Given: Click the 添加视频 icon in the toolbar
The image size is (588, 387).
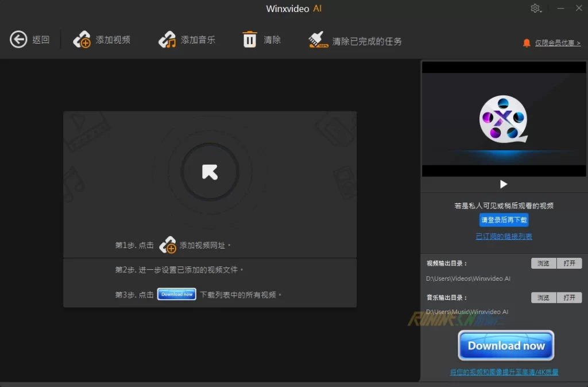Looking at the screenshot, I should [82, 40].
